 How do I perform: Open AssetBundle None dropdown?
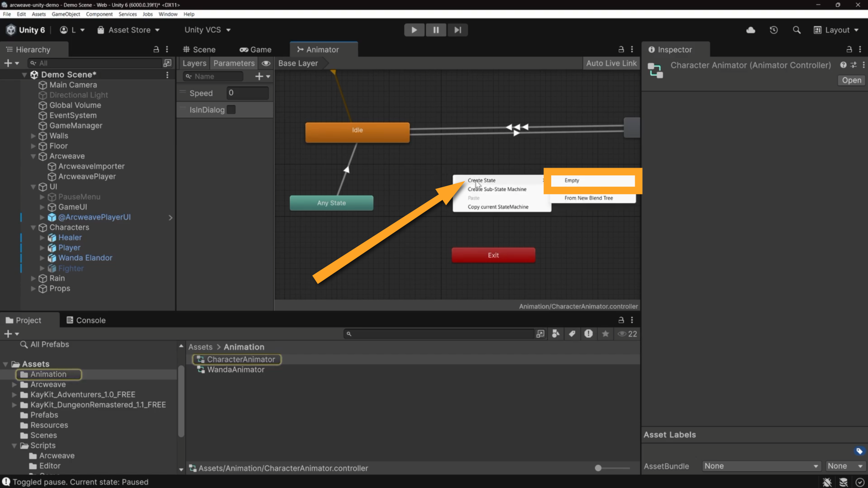[761, 466]
